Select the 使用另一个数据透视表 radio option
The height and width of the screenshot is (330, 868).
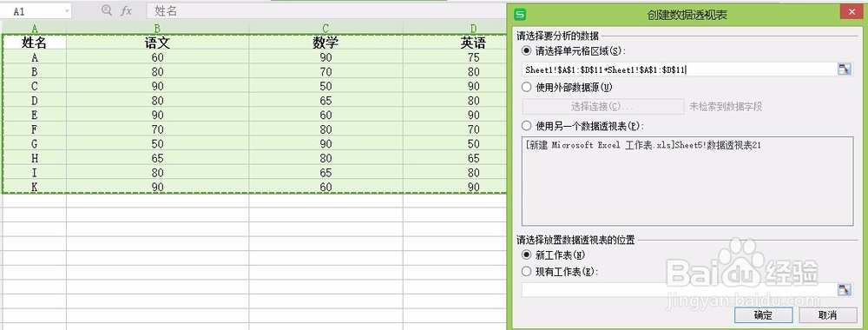point(526,126)
